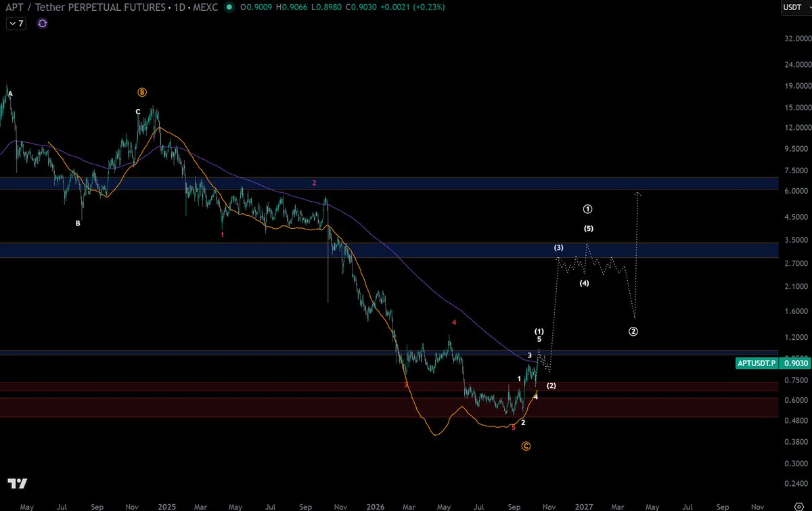Click the APTUSDT.P price line label
Viewport: 812px width, 511px height.
(757, 363)
